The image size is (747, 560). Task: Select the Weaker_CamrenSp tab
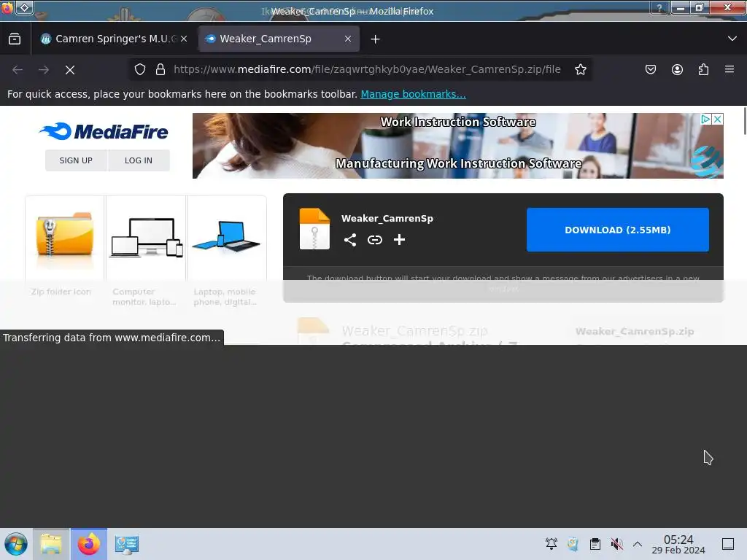[x=279, y=39]
